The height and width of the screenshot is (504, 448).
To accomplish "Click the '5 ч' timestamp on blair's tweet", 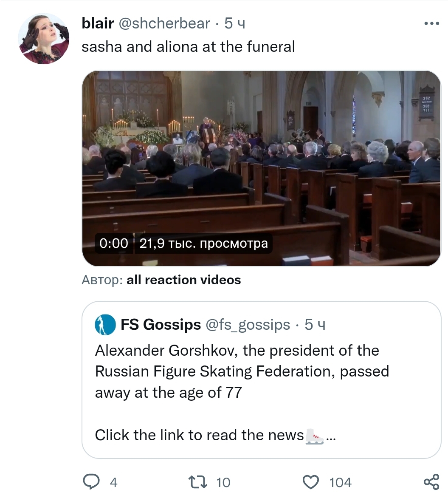I will tap(235, 24).
